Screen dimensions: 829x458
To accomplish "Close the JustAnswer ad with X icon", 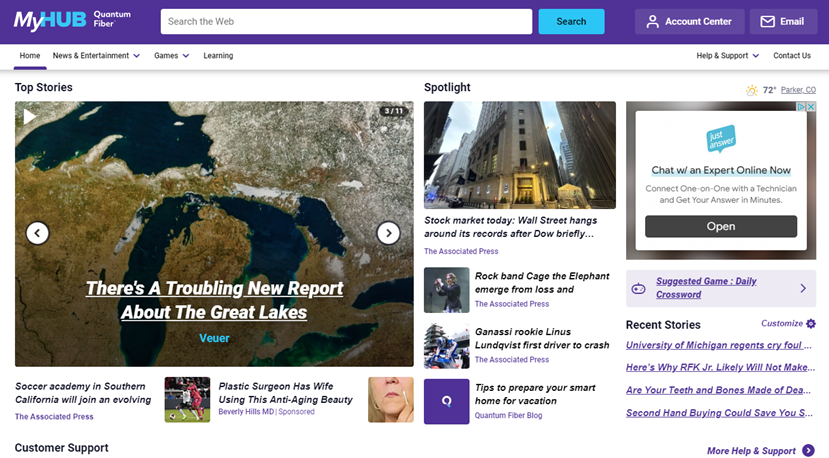I will pyautogui.click(x=811, y=107).
